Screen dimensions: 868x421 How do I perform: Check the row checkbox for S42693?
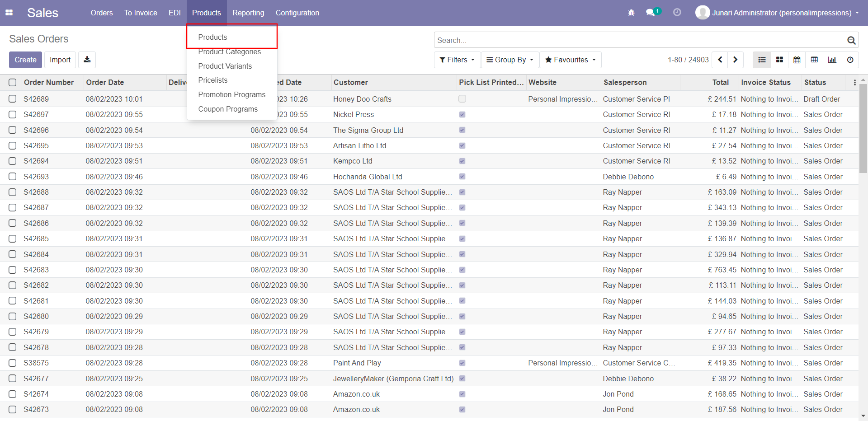13,177
